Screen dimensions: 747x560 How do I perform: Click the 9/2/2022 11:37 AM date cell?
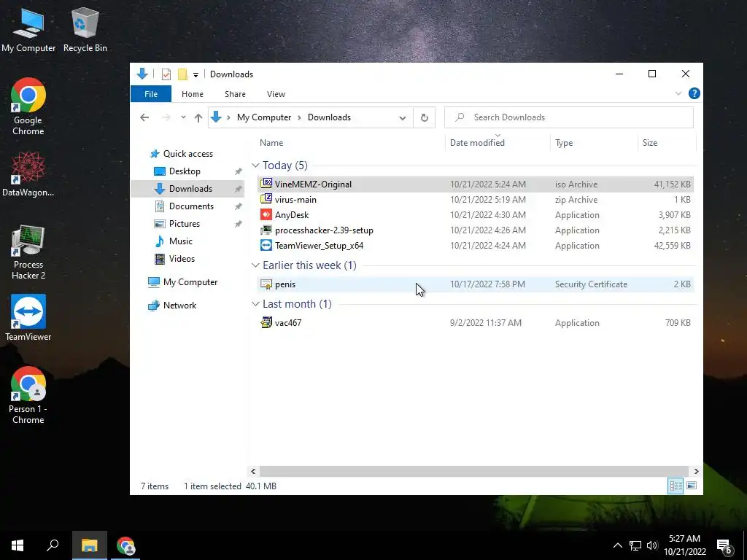click(485, 323)
